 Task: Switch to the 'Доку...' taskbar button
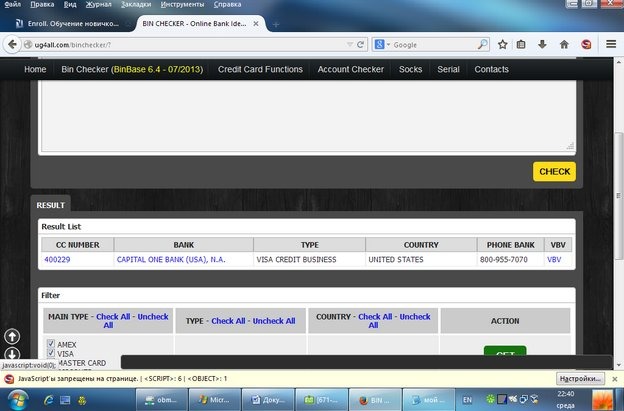click(x=268, y=400)
